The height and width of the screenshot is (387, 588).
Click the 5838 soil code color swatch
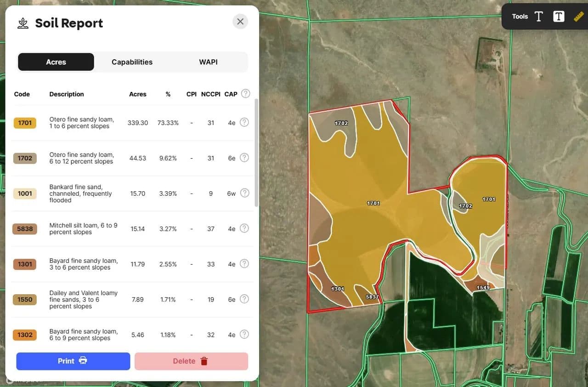pos(25,229)
